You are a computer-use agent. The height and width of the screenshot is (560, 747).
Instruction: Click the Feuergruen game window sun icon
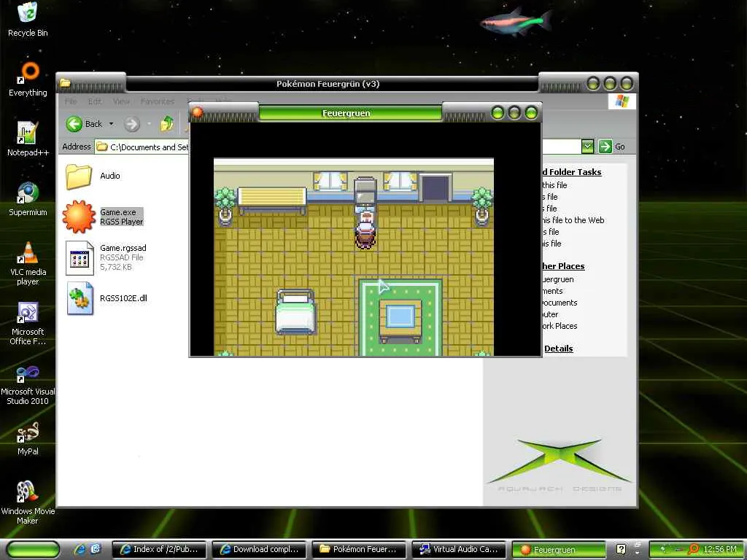[197, 113]
